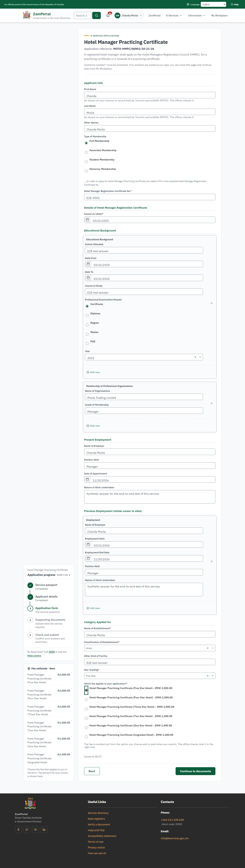Click the ZamPortal coat of arms logo in header
This screenshot has height=868, width=245.
[x=27, y=15]
